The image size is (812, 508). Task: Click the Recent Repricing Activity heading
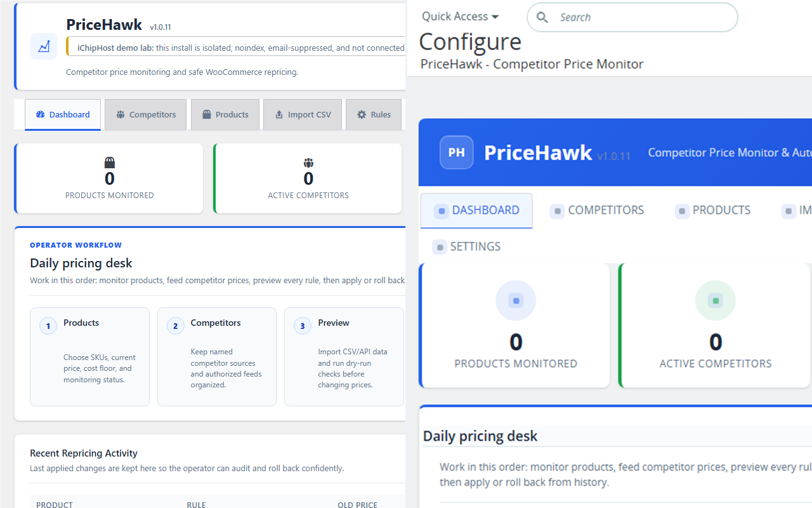coord(84,453)
